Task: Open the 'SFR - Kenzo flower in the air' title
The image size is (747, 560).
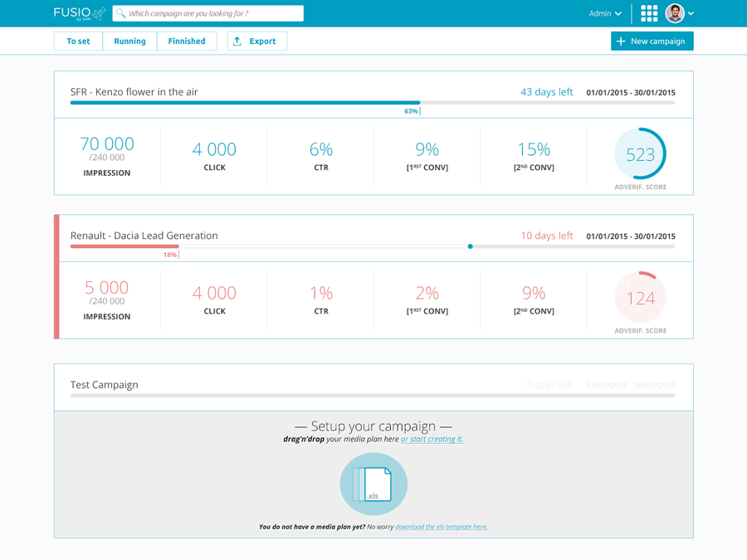Action: tap(134, 92)
